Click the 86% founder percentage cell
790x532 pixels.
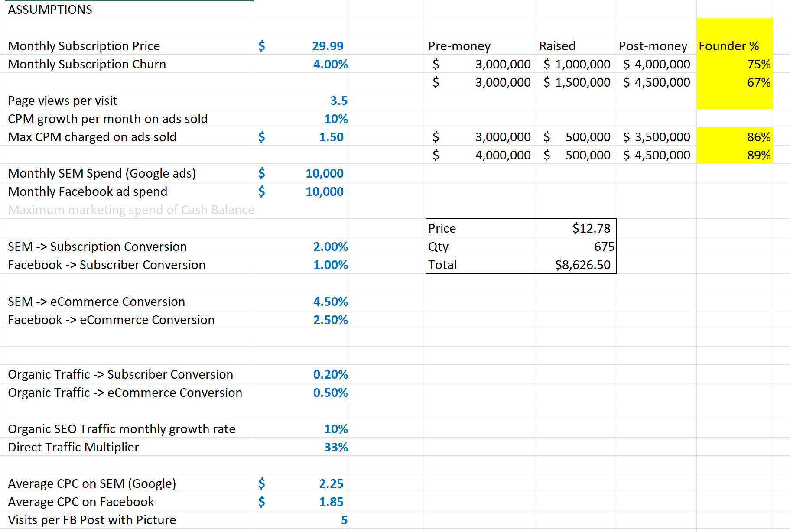point(735,136)
